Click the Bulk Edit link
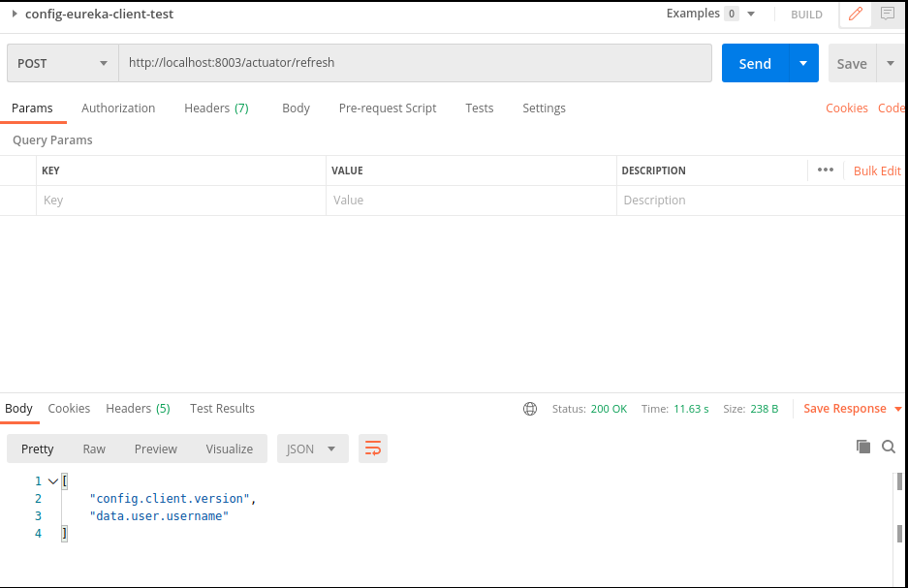Screen dimensions: 908x588 (877, 170)
